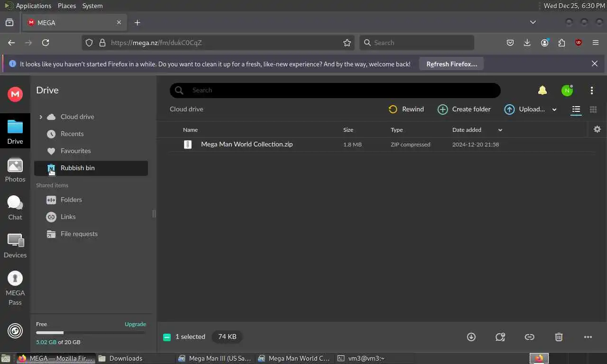
Task: Dismiss the Firefox notification bar
Action: click(595, 64)
